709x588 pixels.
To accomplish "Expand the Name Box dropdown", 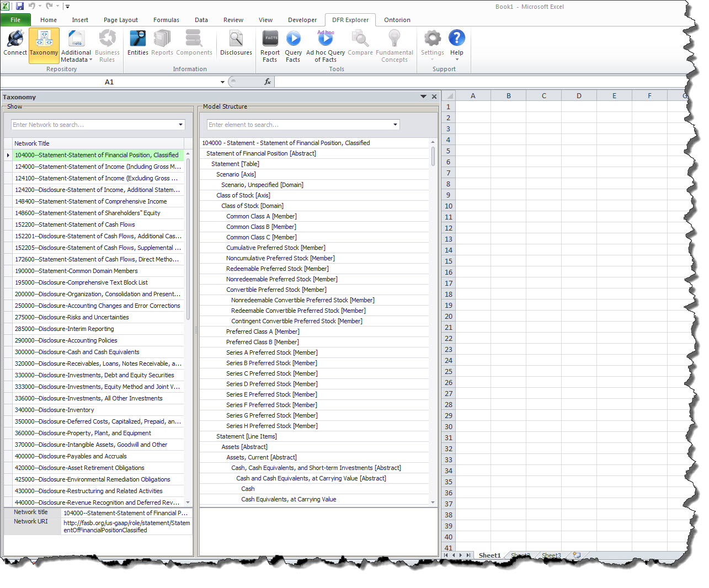I will (x=222, y=82).
